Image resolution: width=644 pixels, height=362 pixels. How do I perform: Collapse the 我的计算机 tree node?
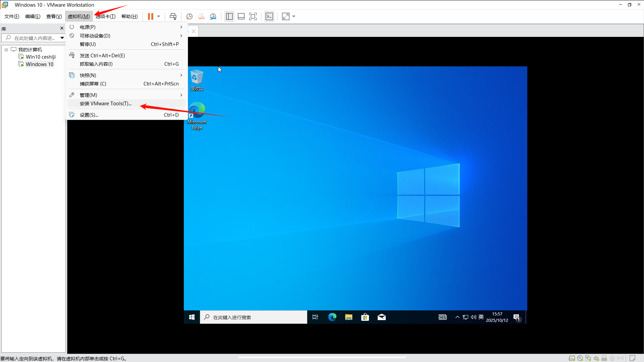[6, 50]
